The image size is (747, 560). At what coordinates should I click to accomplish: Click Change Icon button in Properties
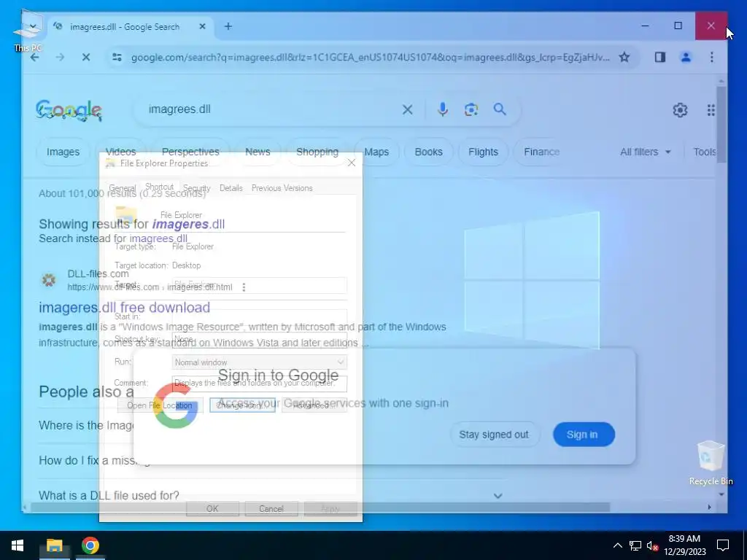242,405
